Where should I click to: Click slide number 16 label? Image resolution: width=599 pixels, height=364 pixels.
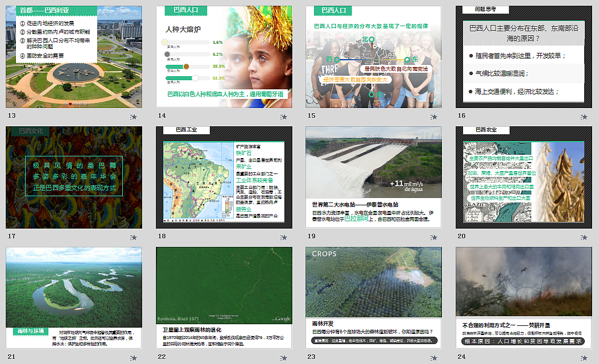point(462,115)
